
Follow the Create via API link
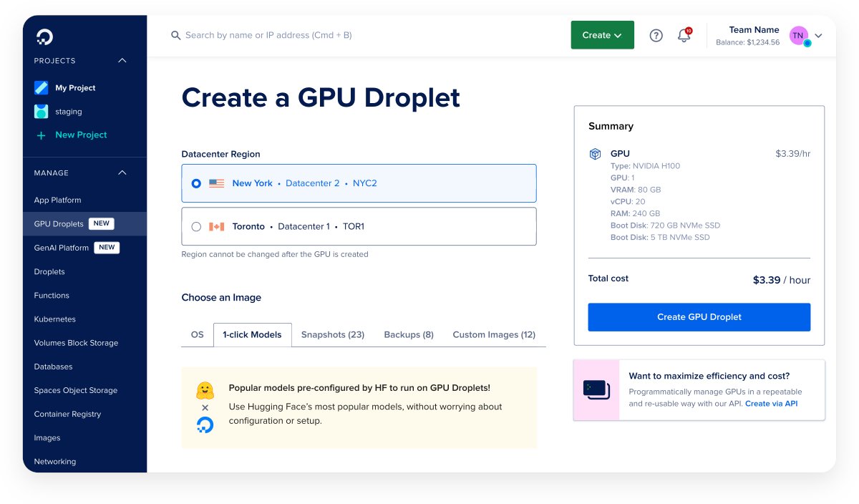coord(771,404)
